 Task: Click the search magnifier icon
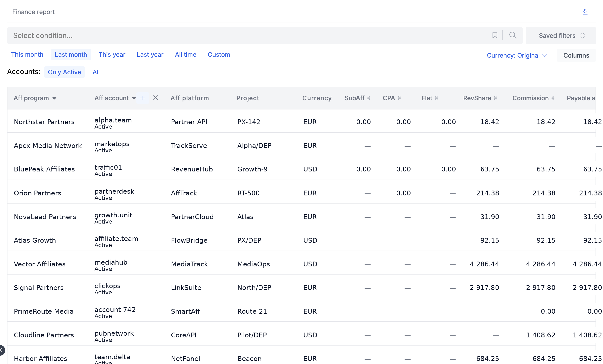click(x=513, y=35)
